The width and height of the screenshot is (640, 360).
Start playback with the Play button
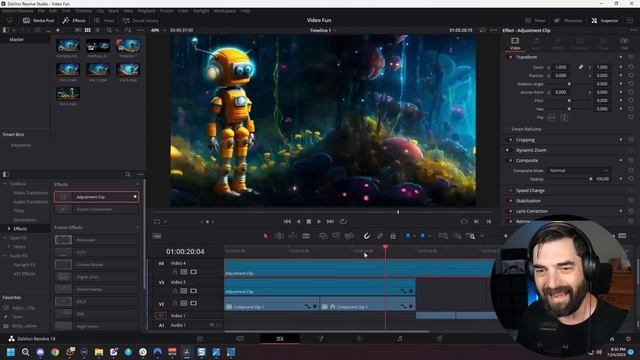pos(319,221)
